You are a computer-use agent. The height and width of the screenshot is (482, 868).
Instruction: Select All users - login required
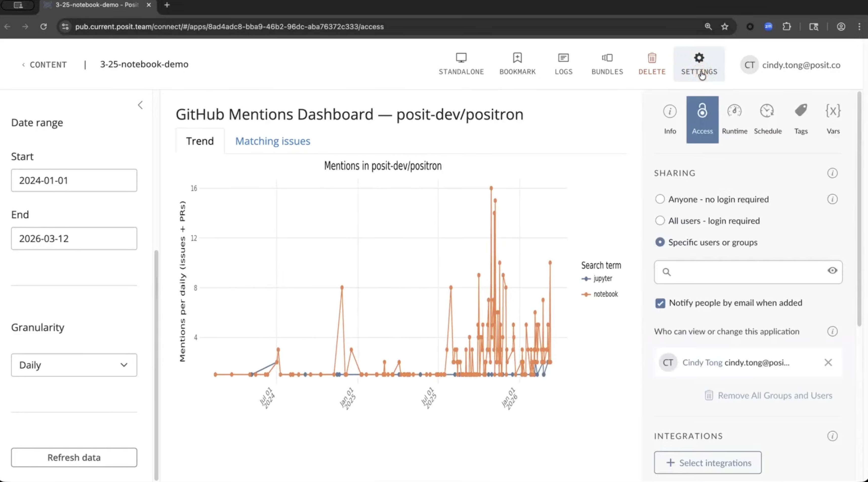pos(660,221)
